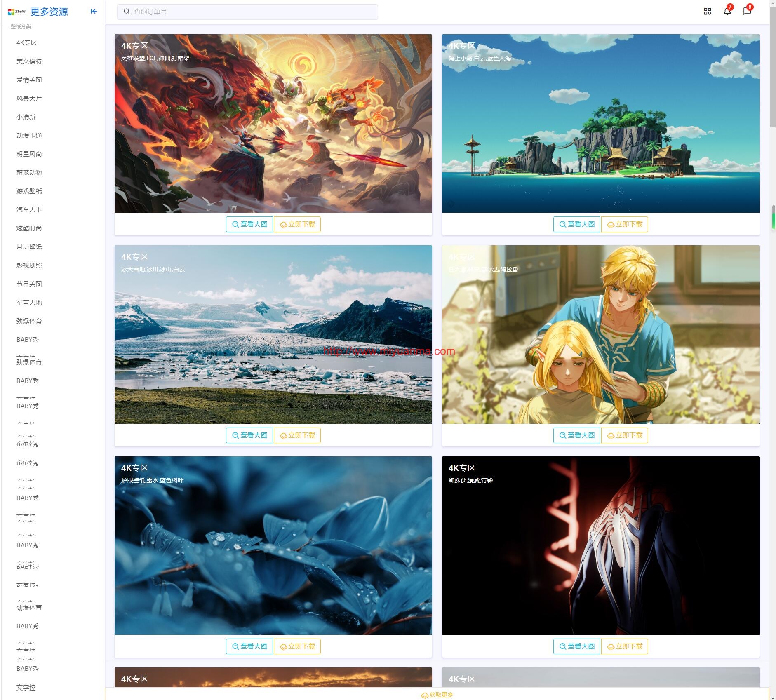The image size is (776, 700).
Task: Click the search magnifier icon in order search
Action: [x=127, y=12]
